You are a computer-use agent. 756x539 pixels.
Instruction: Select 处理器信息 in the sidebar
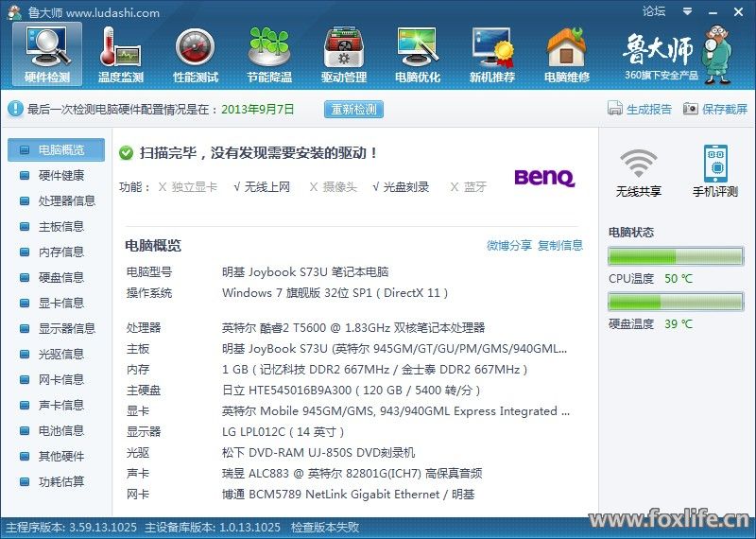[66, 200]
